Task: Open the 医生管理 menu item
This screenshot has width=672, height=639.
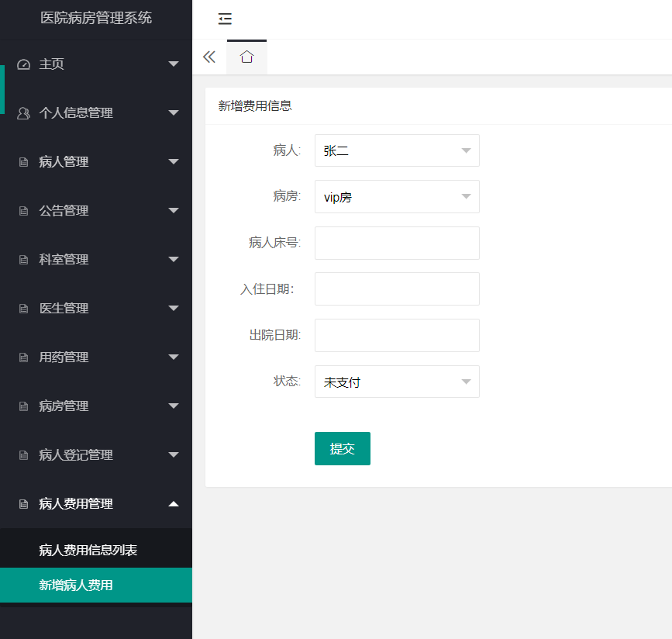Action: [96, 309]
